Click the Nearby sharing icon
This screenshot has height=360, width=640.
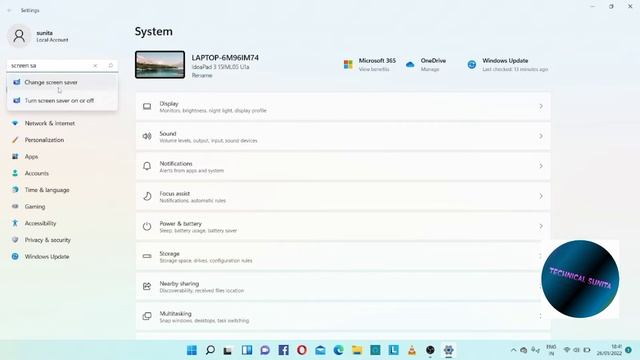point(147,287)
